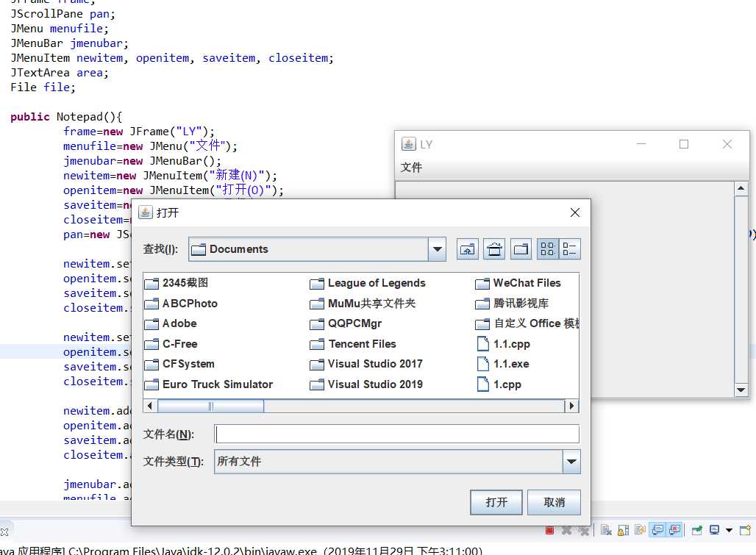
Task: Expand the file type dropdown arrow
Action: click(571, 462)
